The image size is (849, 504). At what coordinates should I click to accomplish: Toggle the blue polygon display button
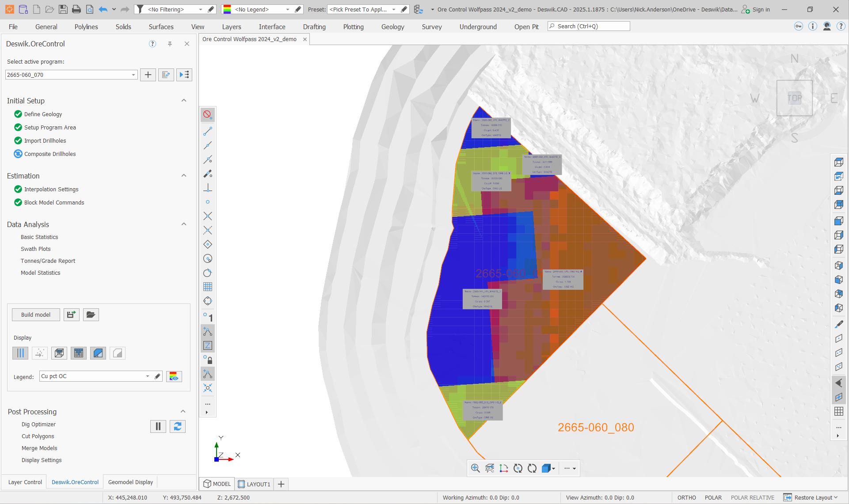98,353
